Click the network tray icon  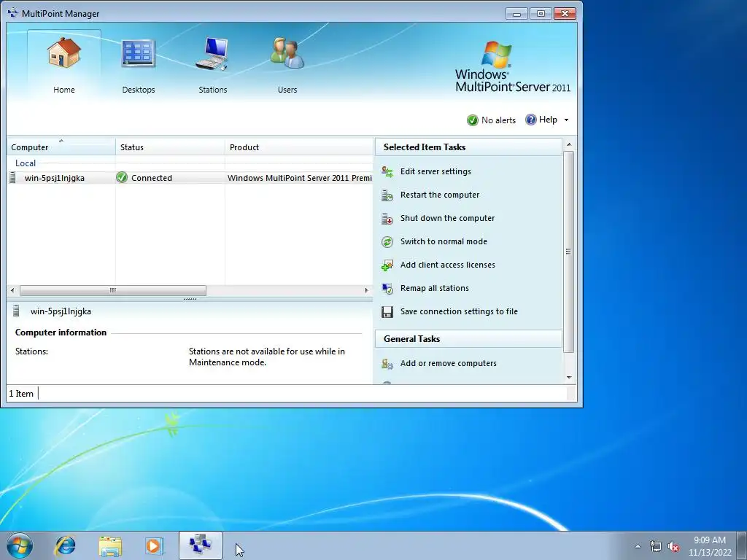pyautogui.click(x=656, y=546)
